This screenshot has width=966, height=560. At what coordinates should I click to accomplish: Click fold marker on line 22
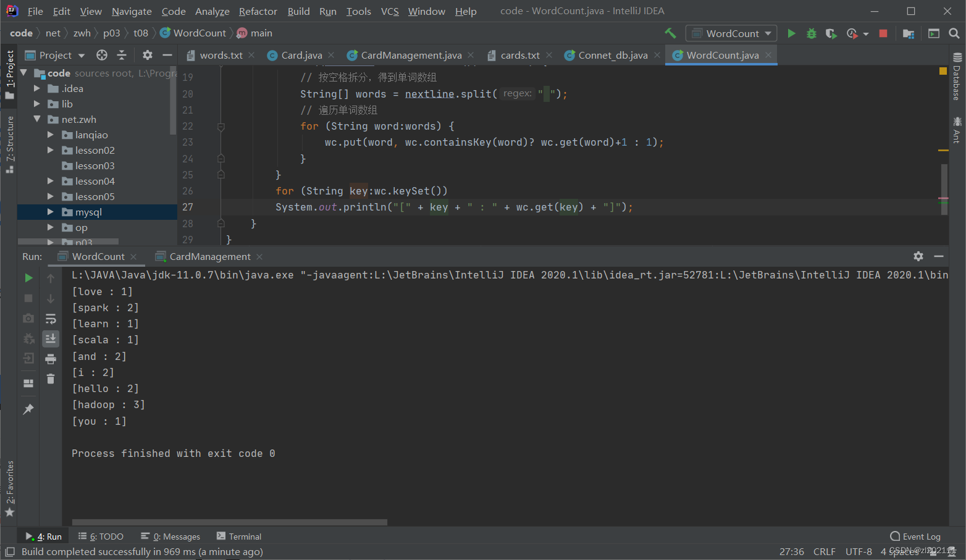point(221,127)
